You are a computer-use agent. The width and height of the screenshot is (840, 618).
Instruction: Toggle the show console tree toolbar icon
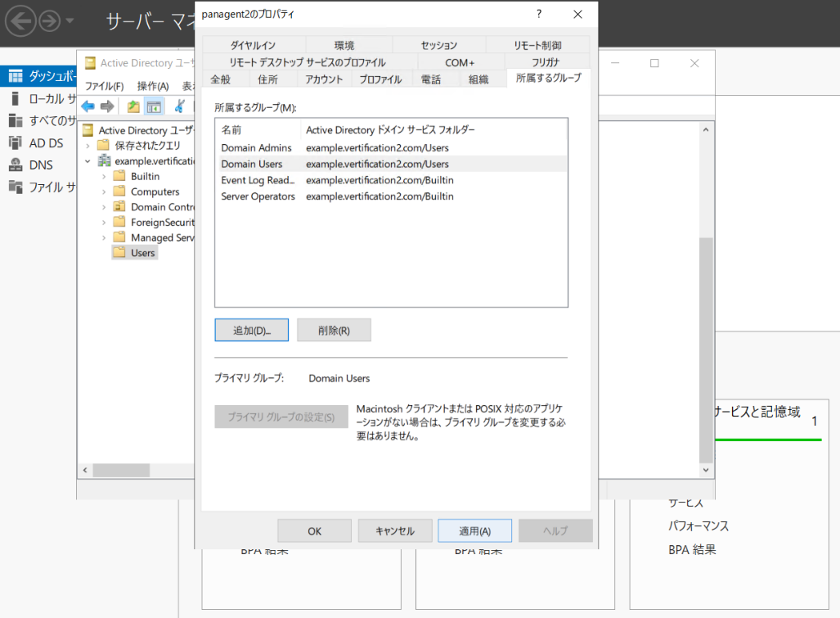pyautogui.click(x=154, y=106)
